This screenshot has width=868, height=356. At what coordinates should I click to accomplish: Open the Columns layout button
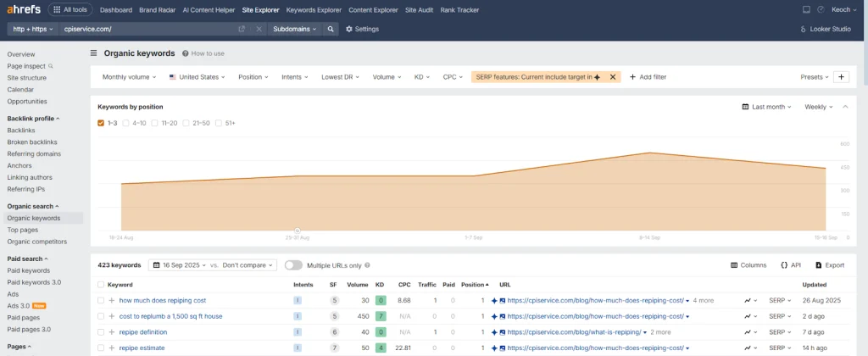pyautogui.click(x=748, y=264)
